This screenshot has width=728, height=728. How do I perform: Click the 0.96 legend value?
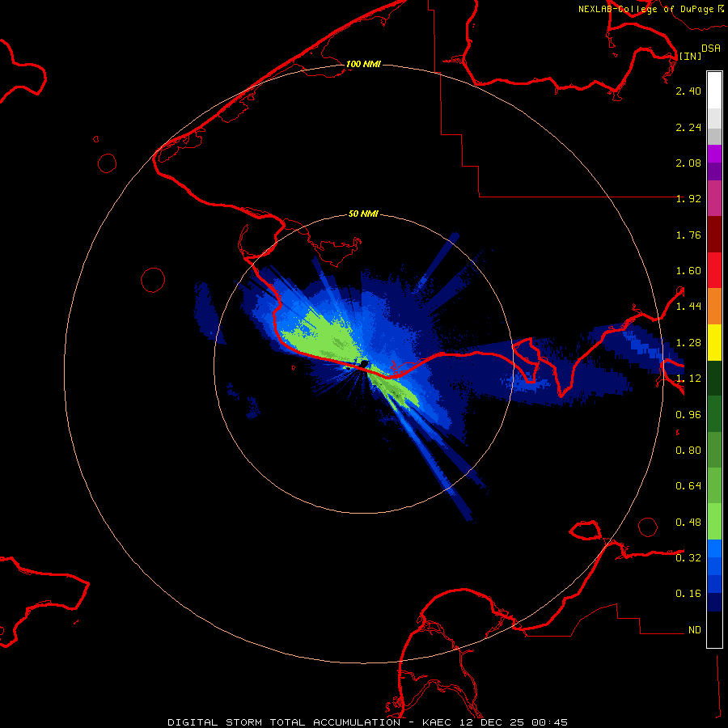point(688,415)
